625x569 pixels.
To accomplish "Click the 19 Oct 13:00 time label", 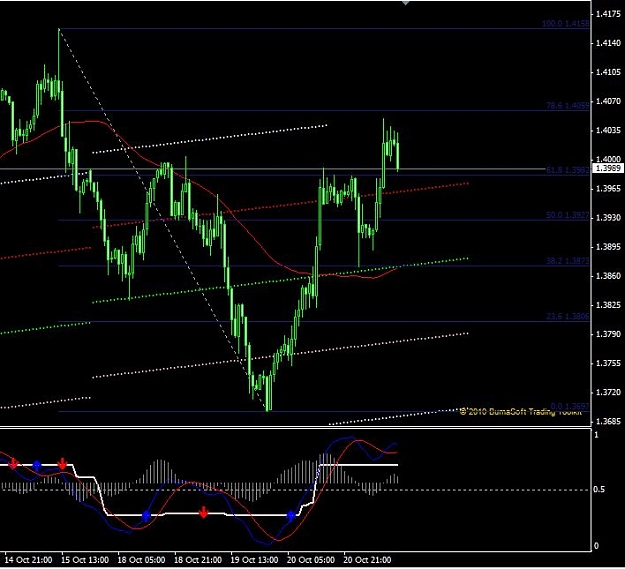I will 254,560.
